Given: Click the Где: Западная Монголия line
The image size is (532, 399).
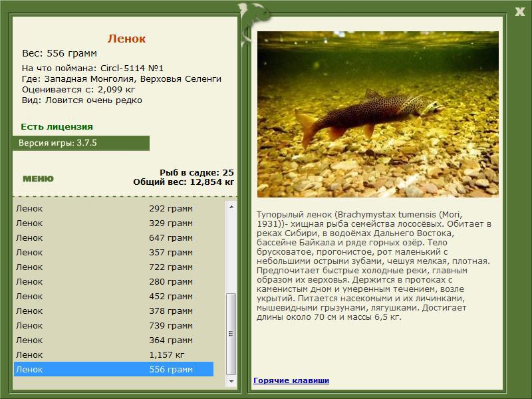Looking at the screenshot, I should 122,79.
